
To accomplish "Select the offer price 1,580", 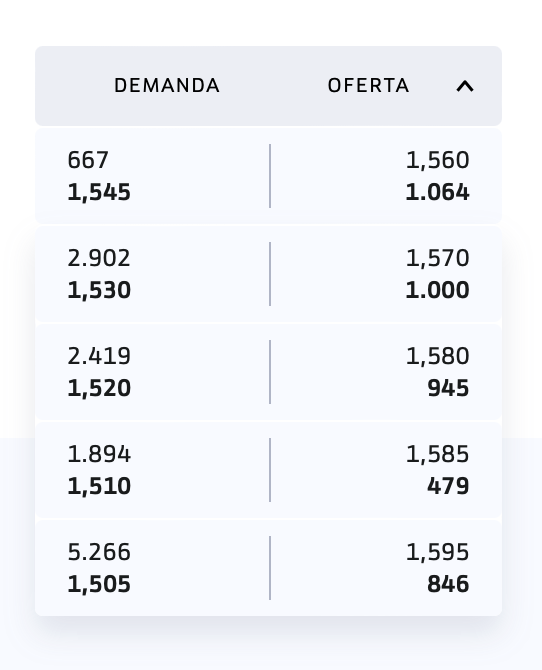I will [x=437, y=356].
